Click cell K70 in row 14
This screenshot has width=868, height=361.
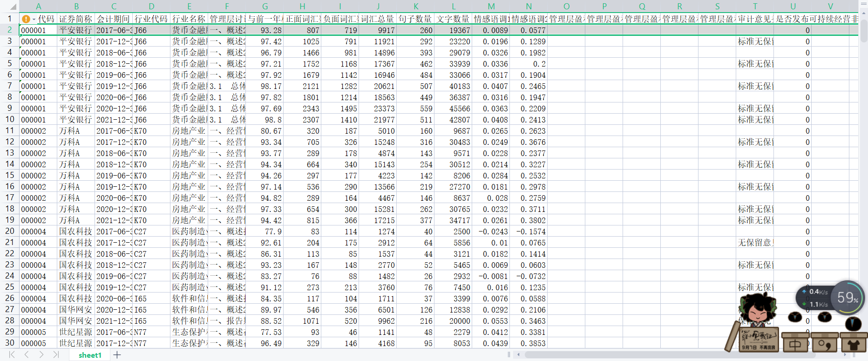click(152, 164)
